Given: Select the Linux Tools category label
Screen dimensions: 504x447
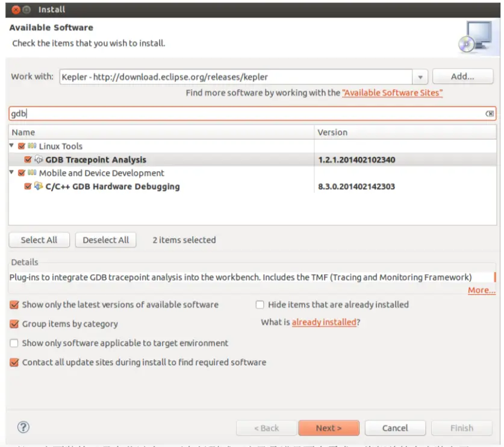Looking at the screenshot, I should [61, 146].
